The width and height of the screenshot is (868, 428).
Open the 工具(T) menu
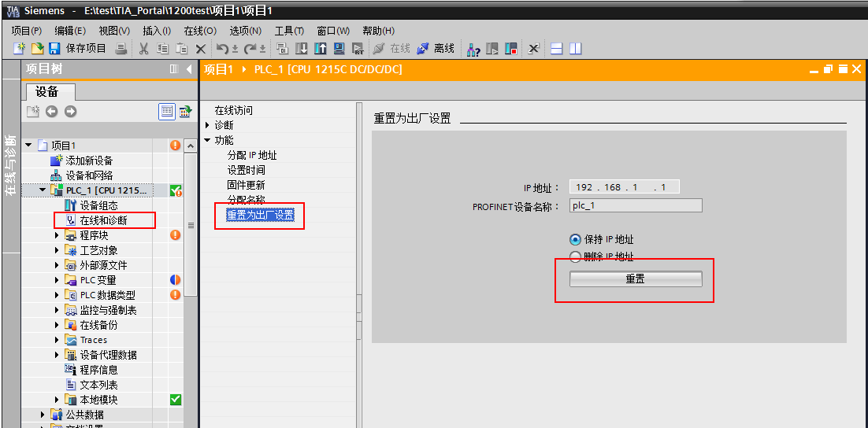(x=290, y=31)
